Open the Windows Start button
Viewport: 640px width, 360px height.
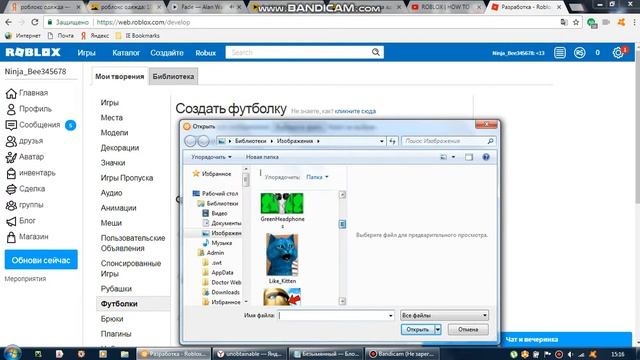tap(12, 353)
